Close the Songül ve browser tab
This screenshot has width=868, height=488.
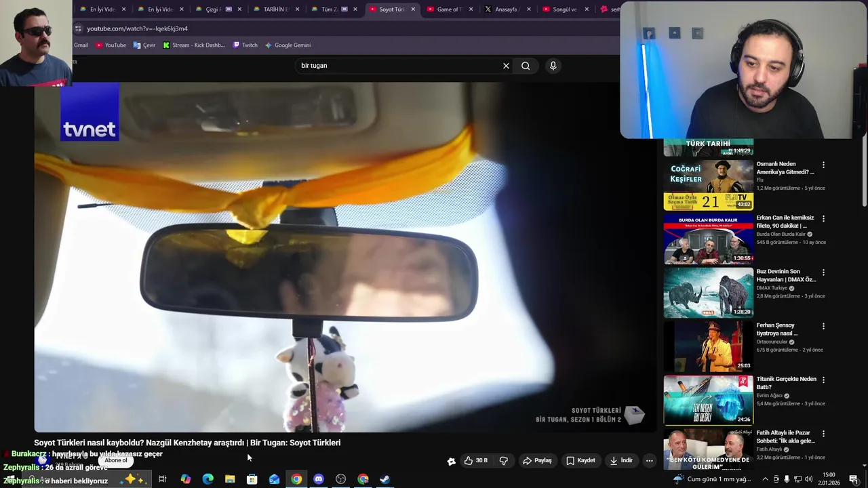click(x=586, y=9)
